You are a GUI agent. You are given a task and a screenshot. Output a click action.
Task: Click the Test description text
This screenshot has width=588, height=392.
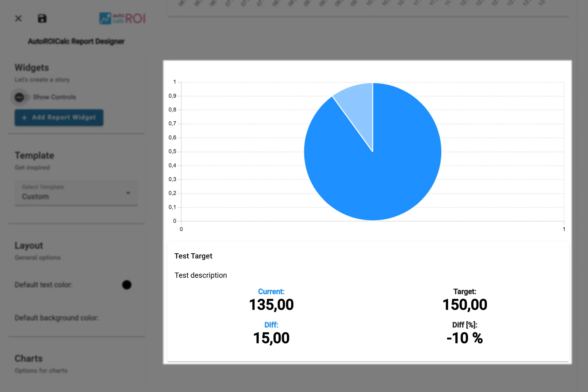(x=201, y=275)
